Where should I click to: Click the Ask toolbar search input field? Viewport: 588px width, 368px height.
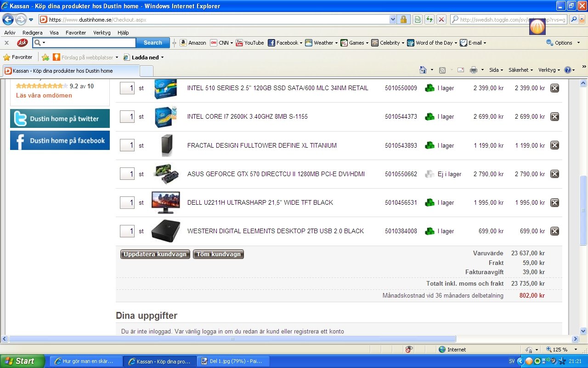click(90, 43)
